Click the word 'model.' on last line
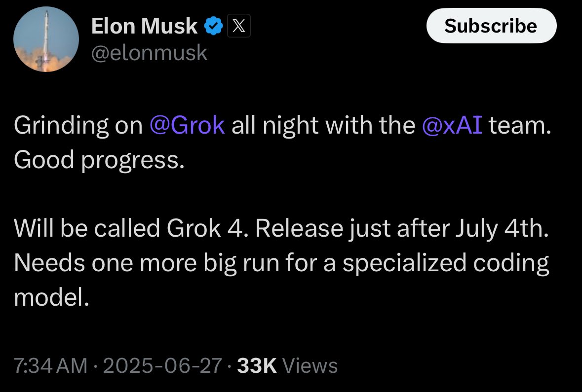This screenshot has width=582, height=392. (51, 297)
